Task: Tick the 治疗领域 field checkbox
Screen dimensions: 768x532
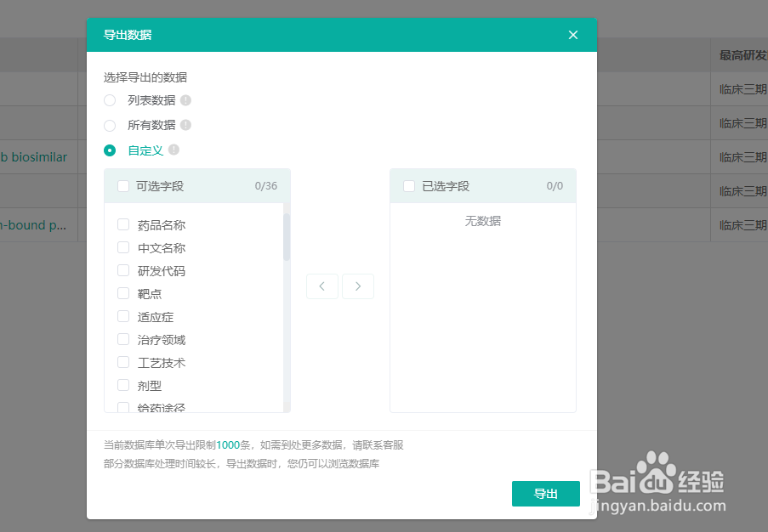Action: pyautogui.click(x=123, y=339)
